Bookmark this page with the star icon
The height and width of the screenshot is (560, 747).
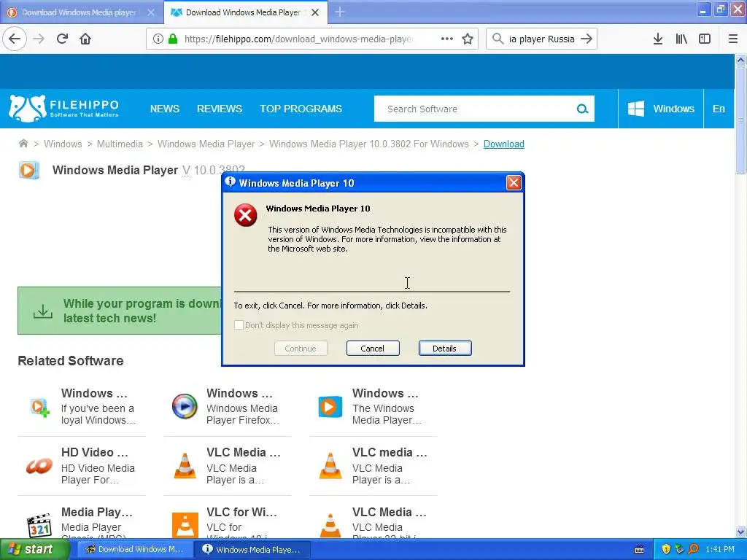[x=468, y=39]
